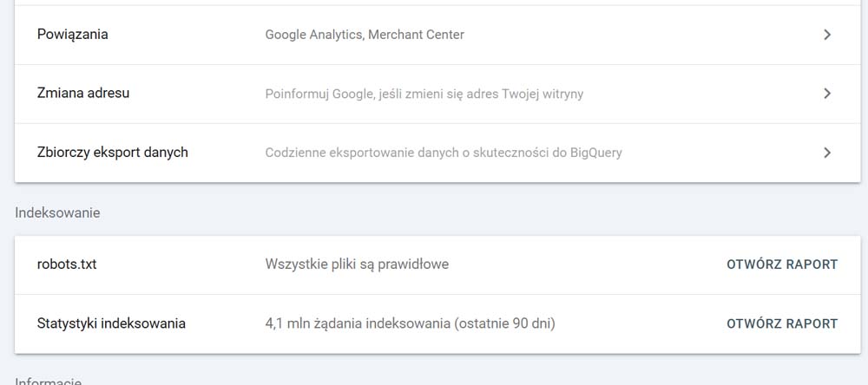Click the 'Poinformuj Google' address change description

coord(424,94)
